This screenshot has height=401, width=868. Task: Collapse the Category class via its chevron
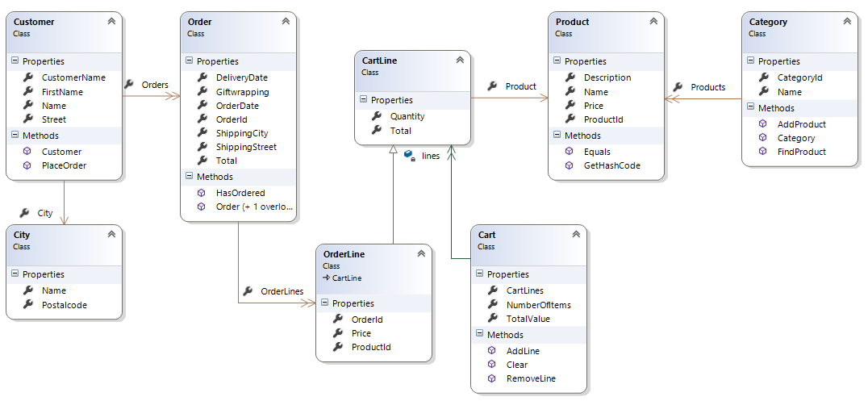(x=846, y=22)
